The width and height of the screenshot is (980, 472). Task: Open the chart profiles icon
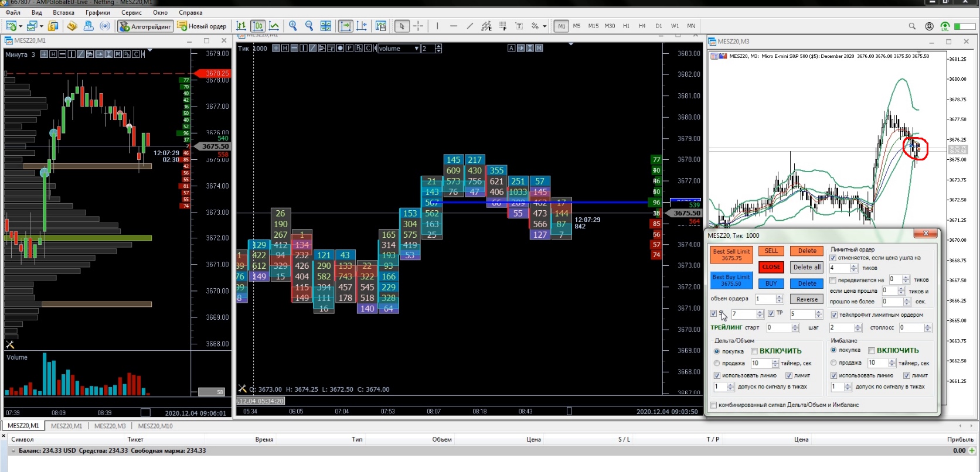[x=32, y=26]
